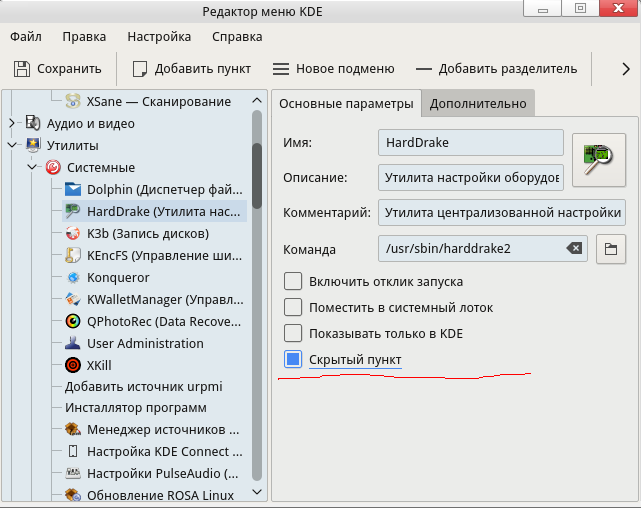Click the Сохранить toolbar button
Screen dimensions: 641x508
[x=58, y=69]
